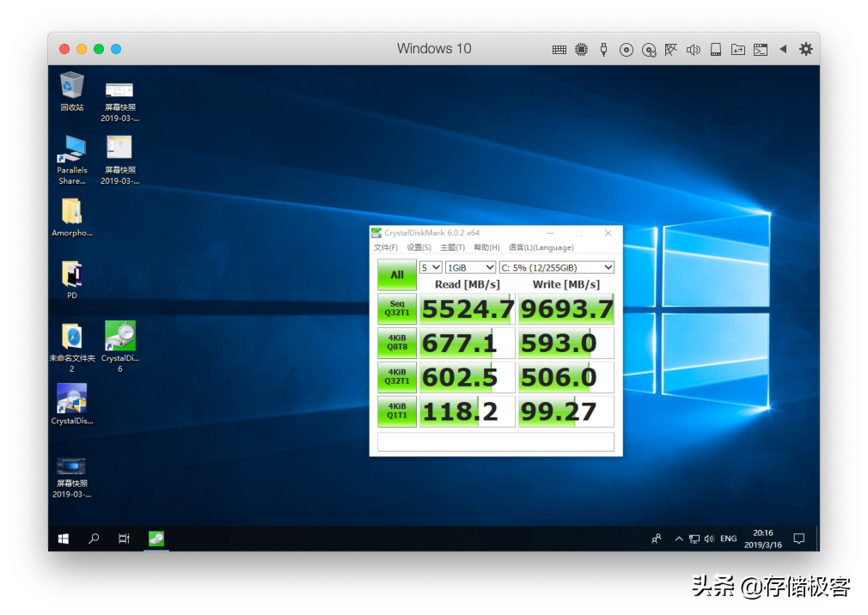Click CrystalDiskMark taskbar button

tap(156, 539)
